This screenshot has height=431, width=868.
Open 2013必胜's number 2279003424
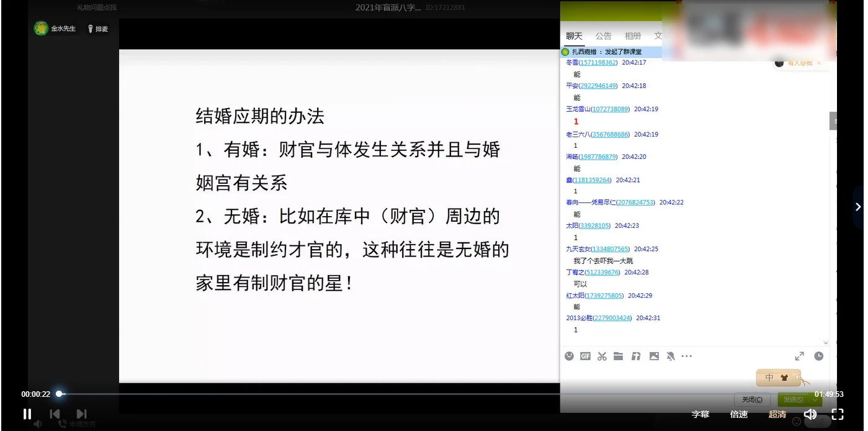pyautogui.click(x=612, y=318)
